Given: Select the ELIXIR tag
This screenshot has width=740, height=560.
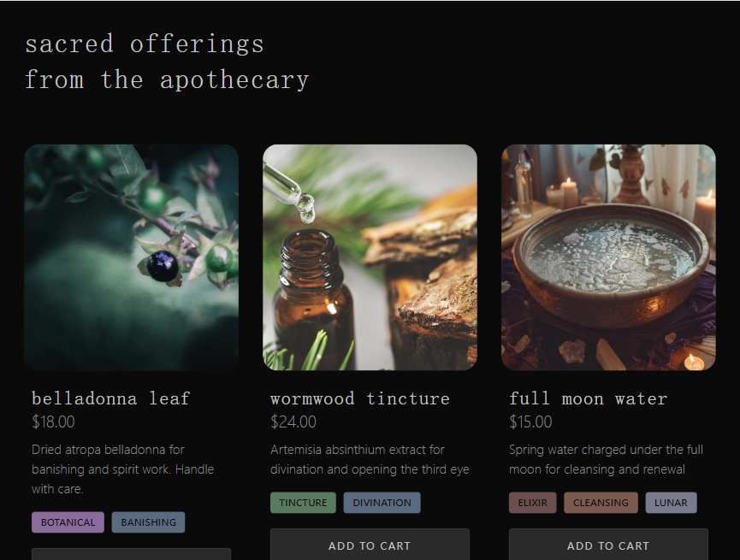Looking at the screenshot, I should (533, 503).
